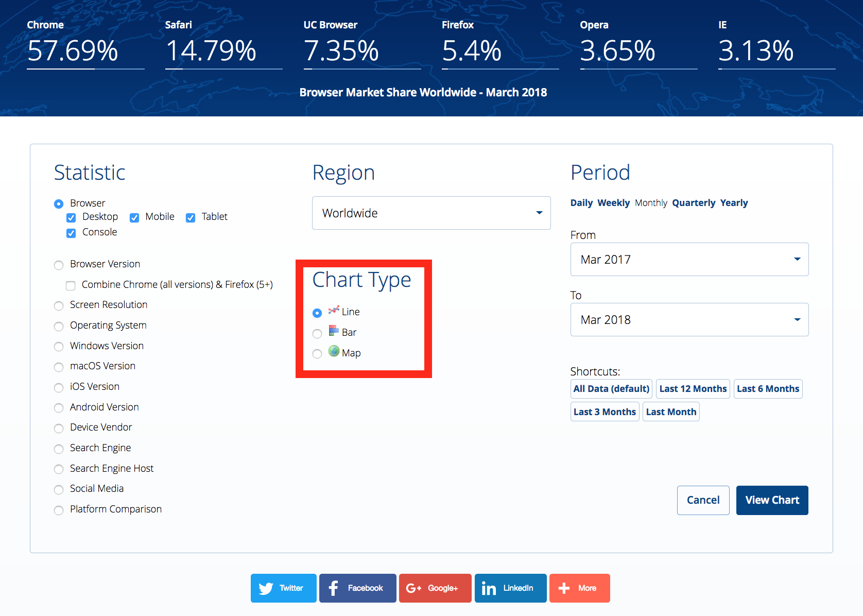Click Safari 14.79% statistic

(x=224, y=44)
